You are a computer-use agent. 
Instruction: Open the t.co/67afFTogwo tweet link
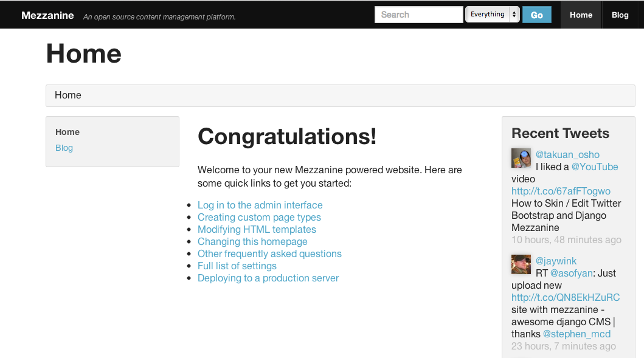point(561,191)
